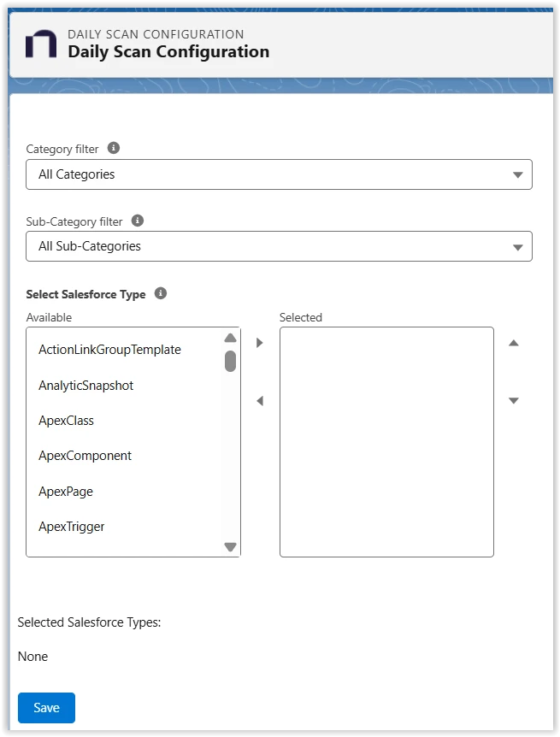Click info icon next to Sub-Category filter
Viewport: 560px width, 737px height.
[137, 221]
